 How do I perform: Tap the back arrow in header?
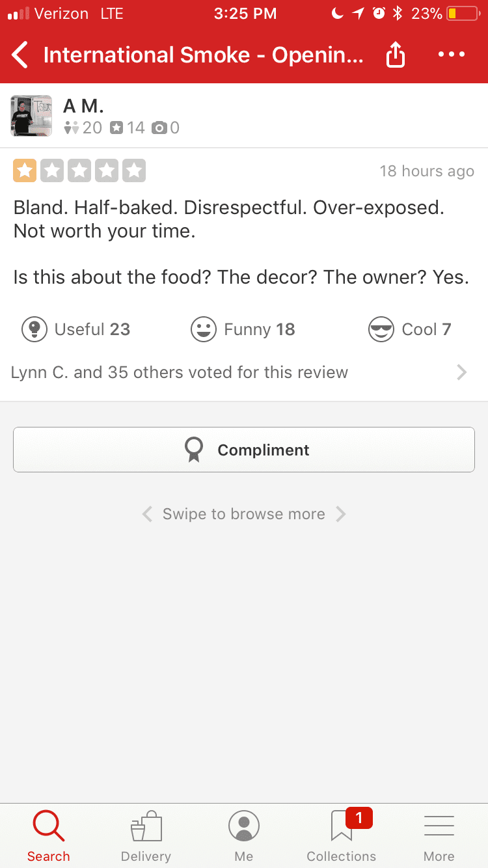[x=21, y=55]
